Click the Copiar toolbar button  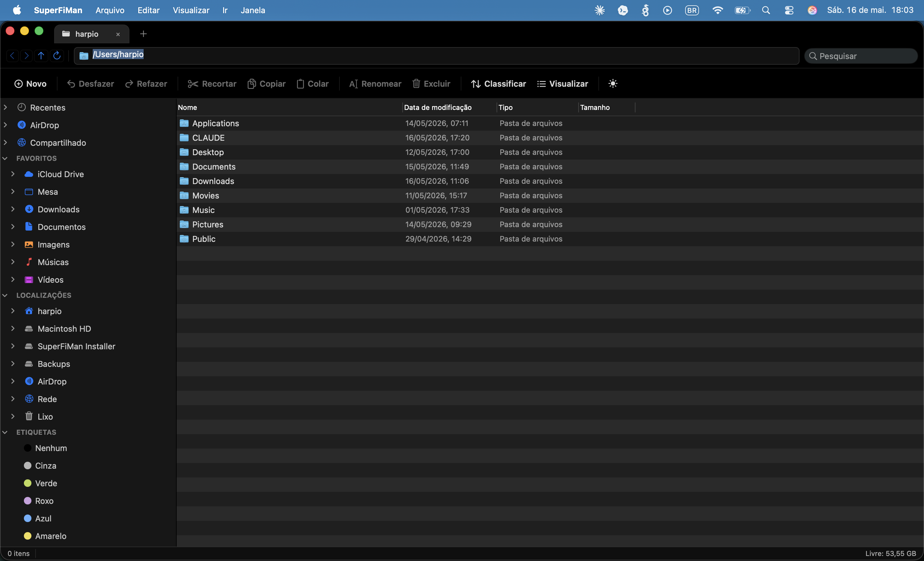[267, 84]
